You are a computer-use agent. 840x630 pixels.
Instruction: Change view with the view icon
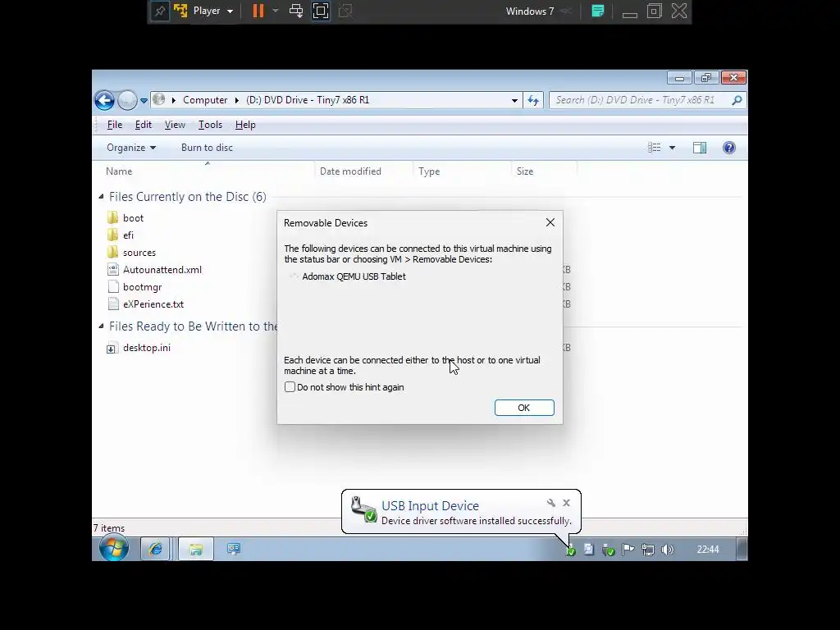click(654, 148)
